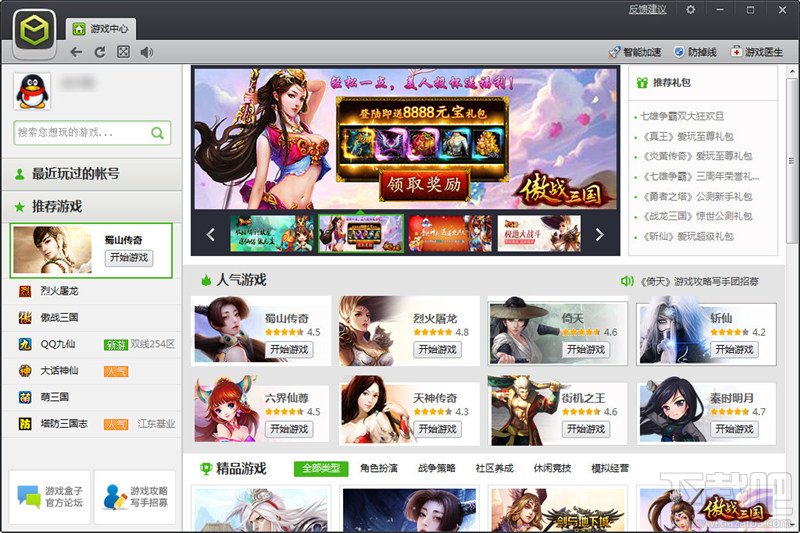800x533 pixels.
Task: Open 《真王》爱玩至尊礼包 link
Action: pyautogui.click(x=687, y=136)
